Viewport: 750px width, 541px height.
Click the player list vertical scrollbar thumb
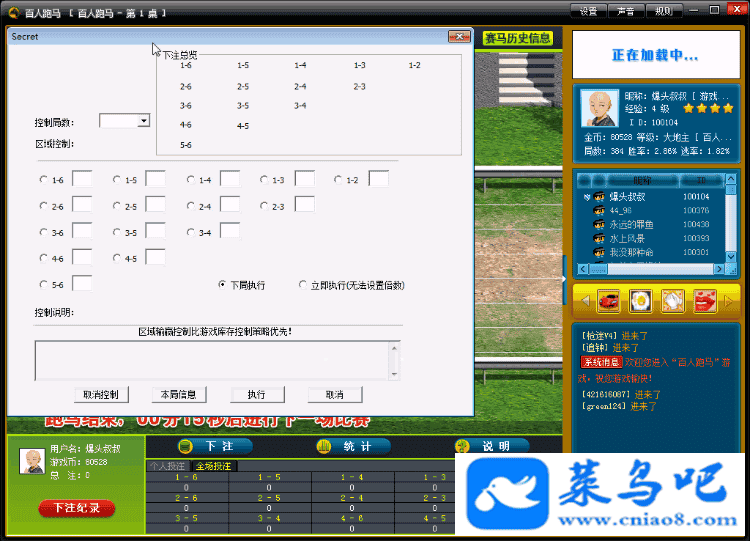click(730, 190)
